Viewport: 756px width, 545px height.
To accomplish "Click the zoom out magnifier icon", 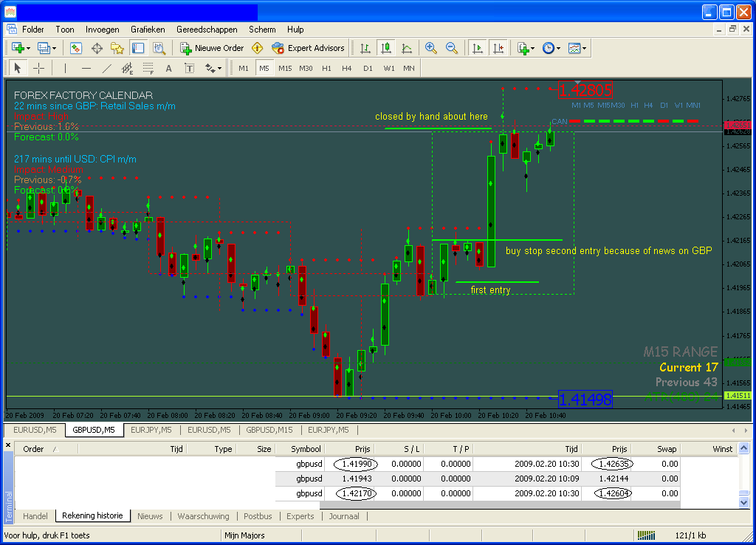I will coord(451,48).
